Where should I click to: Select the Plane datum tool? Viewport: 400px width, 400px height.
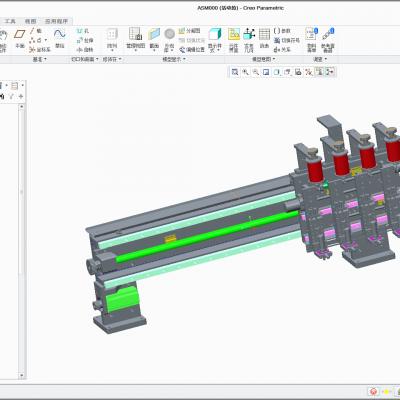[x=20, y=38]
